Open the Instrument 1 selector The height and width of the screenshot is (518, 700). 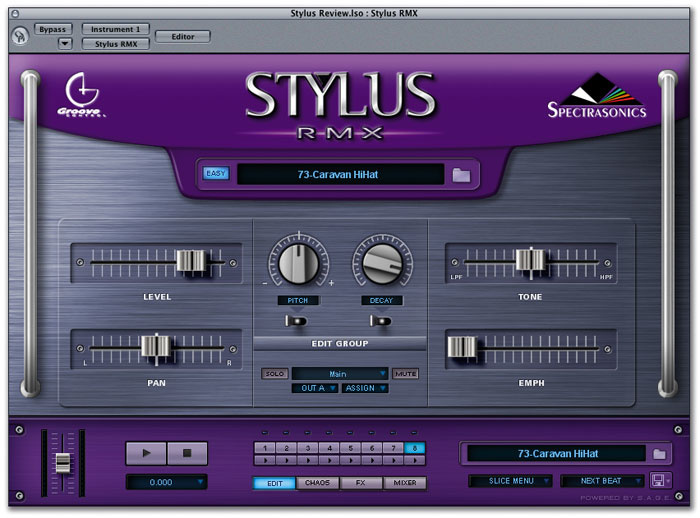click(x=116, y=29)
